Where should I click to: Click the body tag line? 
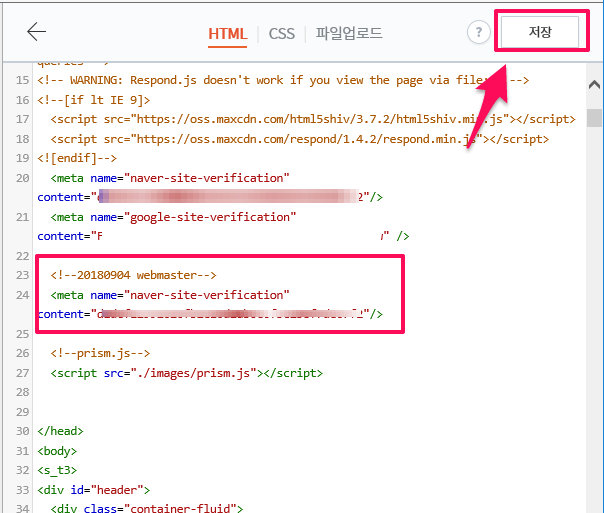(x=57, y=451)
